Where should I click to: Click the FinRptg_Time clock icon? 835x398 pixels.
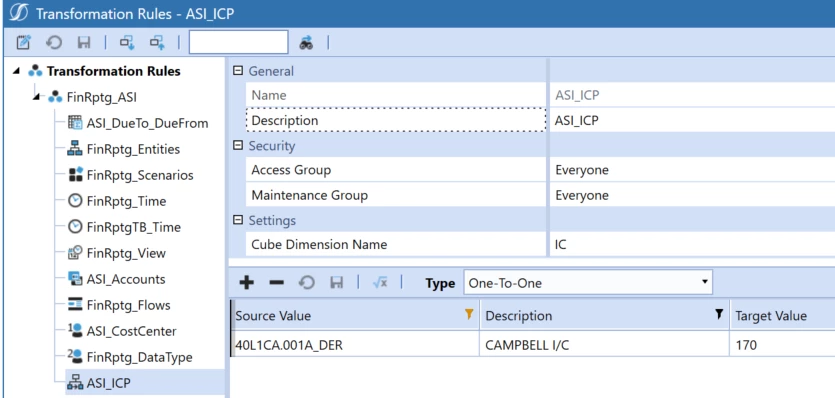[75, 201]
